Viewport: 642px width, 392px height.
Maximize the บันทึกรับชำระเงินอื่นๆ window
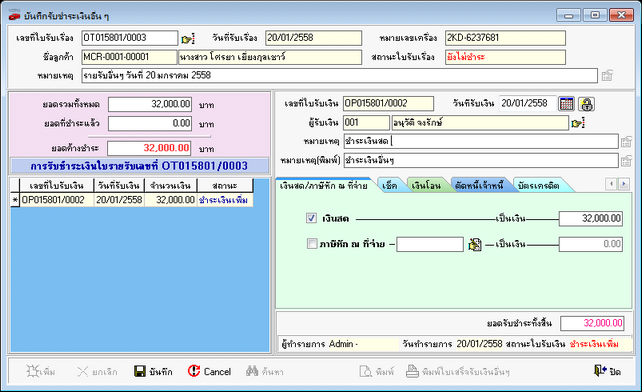(595, 16)
